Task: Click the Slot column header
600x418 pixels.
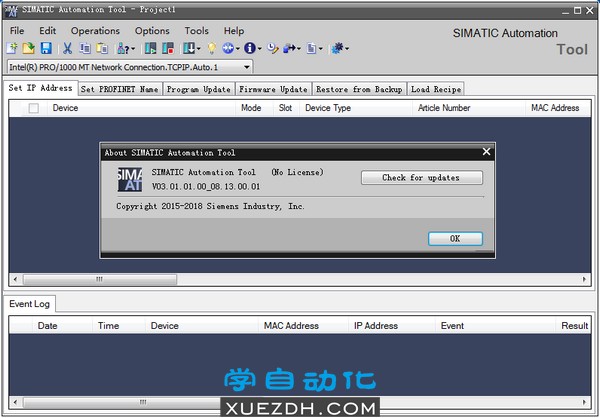Action: [285, 108]
